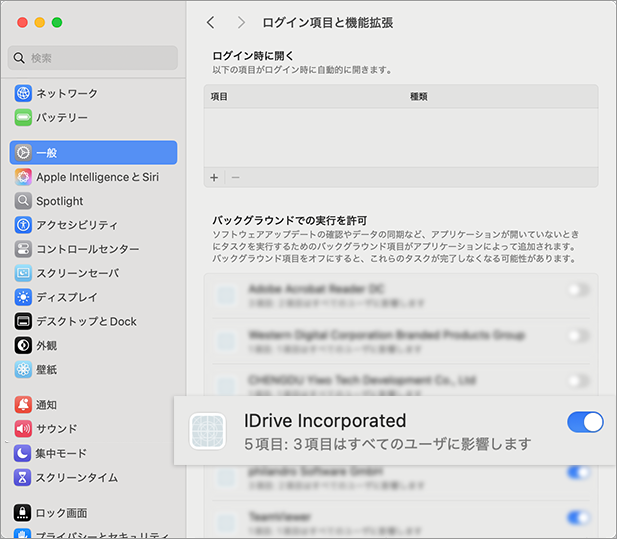Click the IDrive Incorporated app icon
617x539 pixels.
click(207, 431)
